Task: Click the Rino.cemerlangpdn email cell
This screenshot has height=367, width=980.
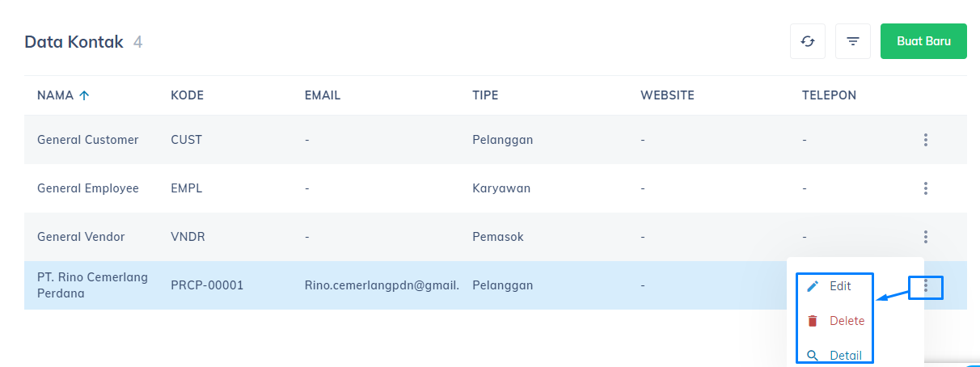Action: 382,285
